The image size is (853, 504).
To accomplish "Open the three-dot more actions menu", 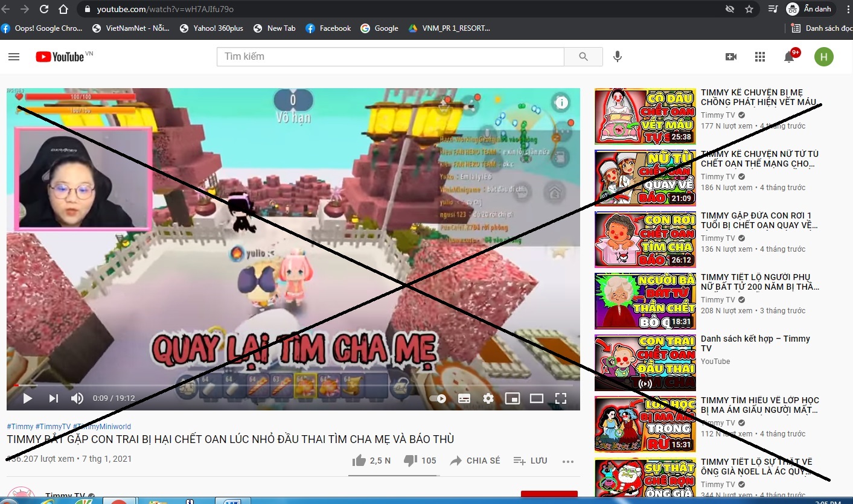I will (567, 461).
